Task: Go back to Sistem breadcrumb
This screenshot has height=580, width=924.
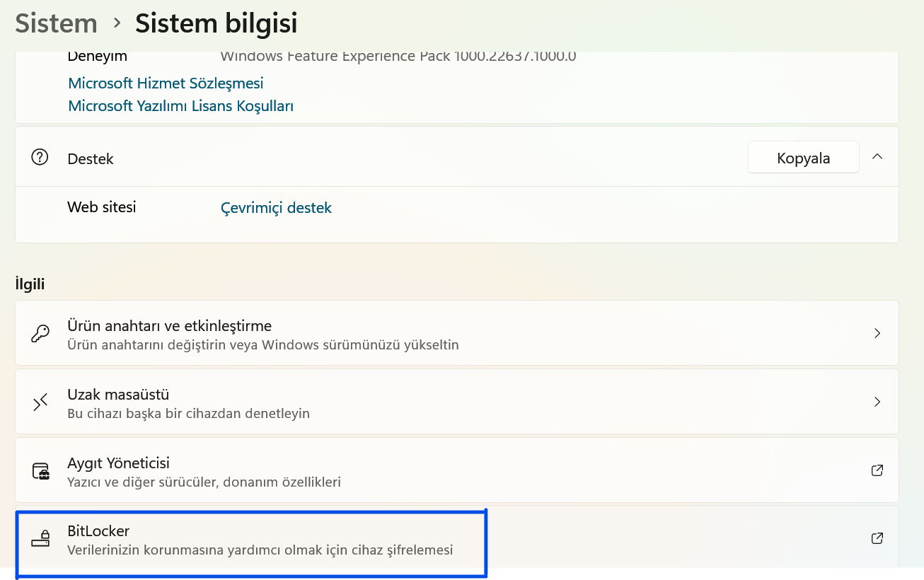Action: (56, 23)
